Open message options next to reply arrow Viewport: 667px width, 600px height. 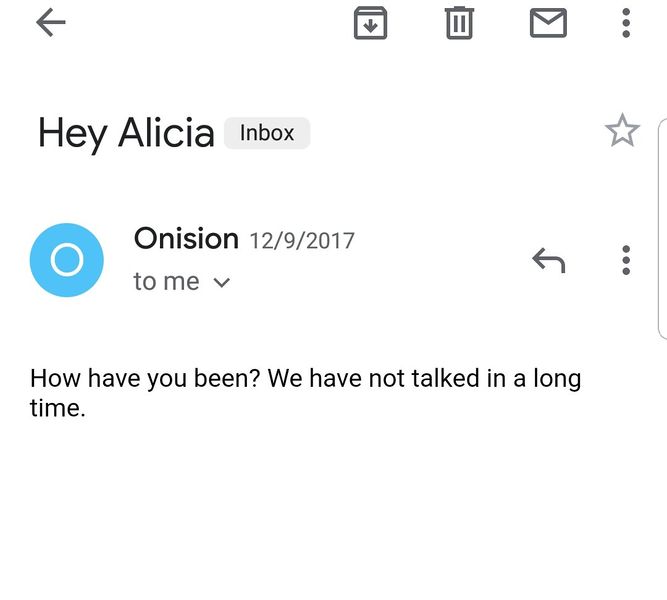[x=626, y=260]
